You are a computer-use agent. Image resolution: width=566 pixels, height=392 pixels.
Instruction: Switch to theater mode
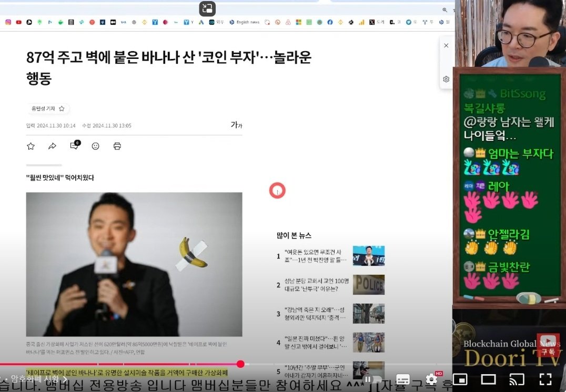[x=488, y=379]
